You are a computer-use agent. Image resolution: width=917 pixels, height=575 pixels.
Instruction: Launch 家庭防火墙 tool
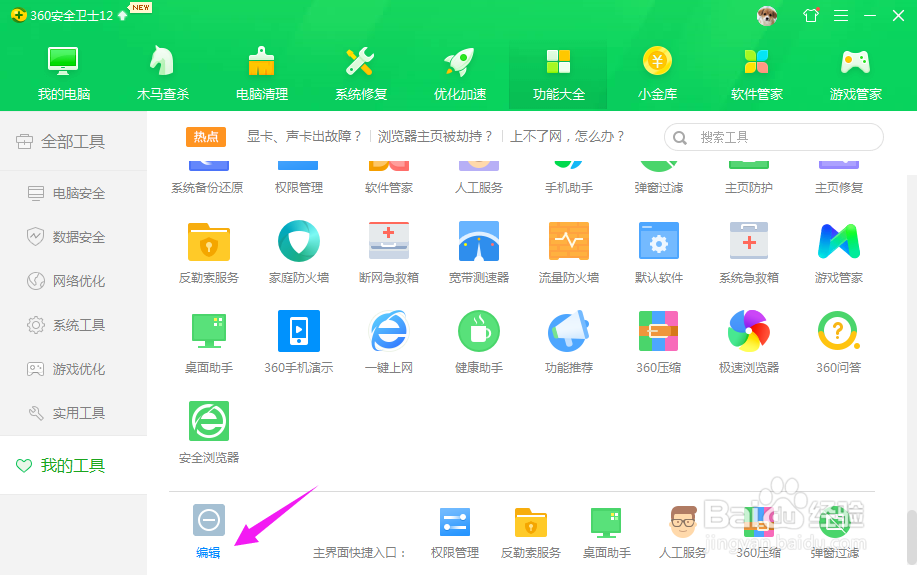click(299, 253)
